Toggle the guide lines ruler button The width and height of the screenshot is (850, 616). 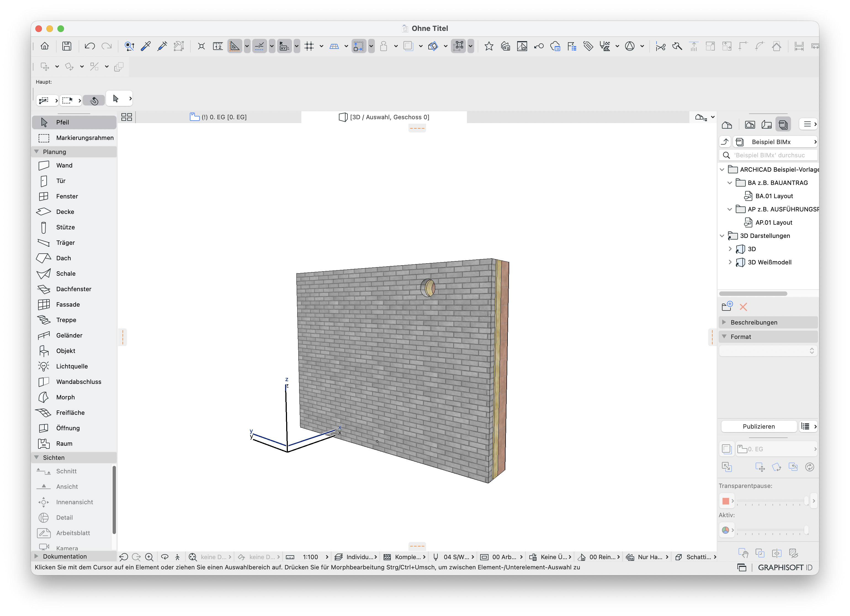click(x=235, y=46)
